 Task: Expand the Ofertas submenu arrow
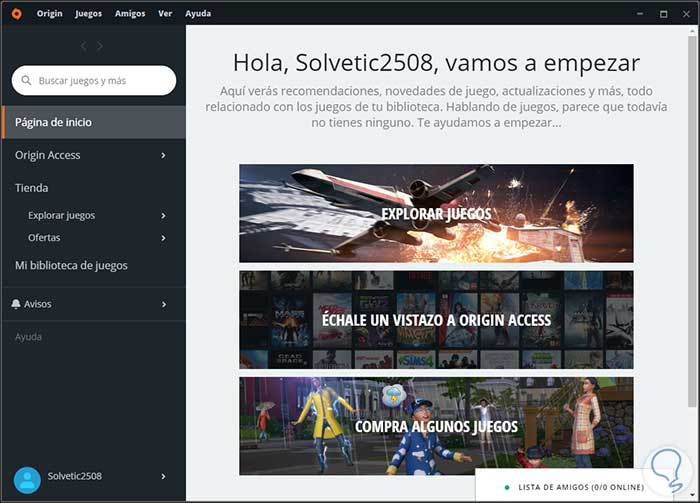pyautogui.click(x=163, y=238)
